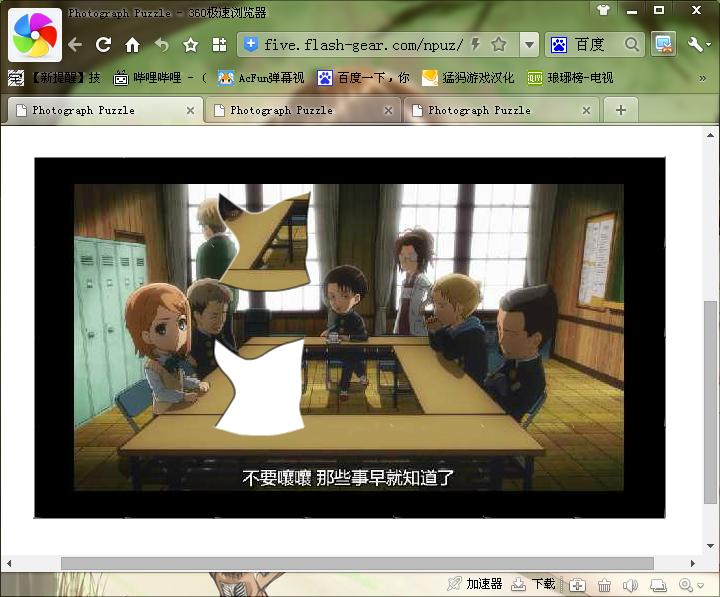Expand the zoom level dropdown in status bar
The image size is (720, 597).
[699, 585]
